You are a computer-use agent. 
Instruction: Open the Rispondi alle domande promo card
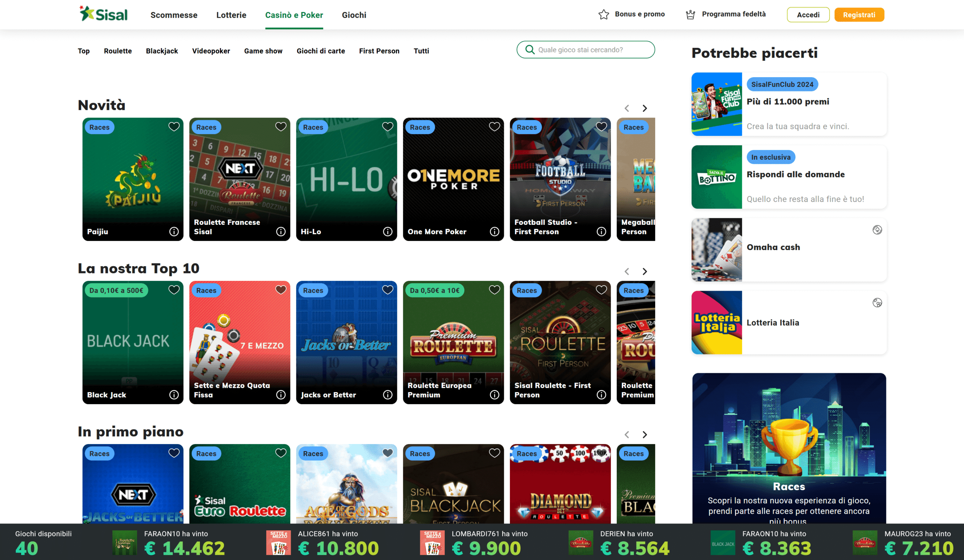789,177
